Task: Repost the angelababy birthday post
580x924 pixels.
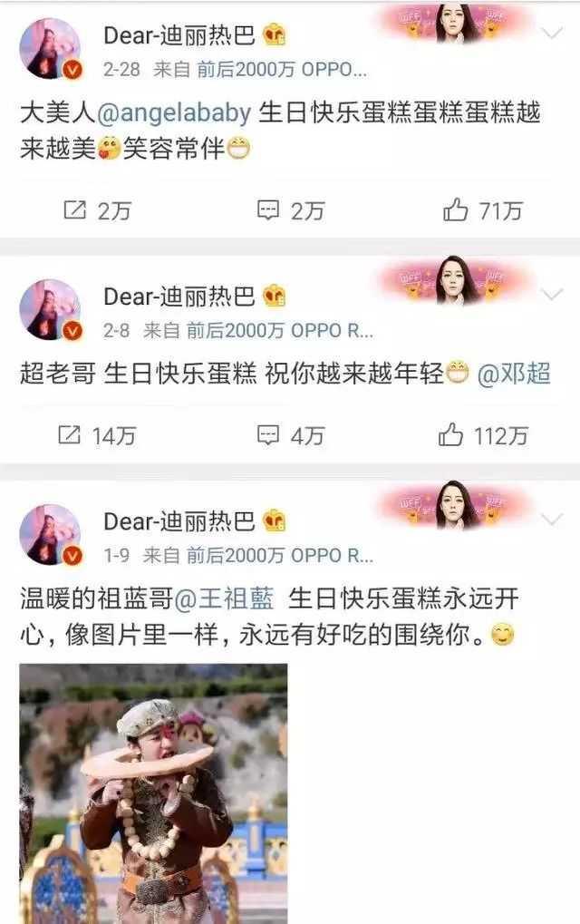Action: pos(97,210)
